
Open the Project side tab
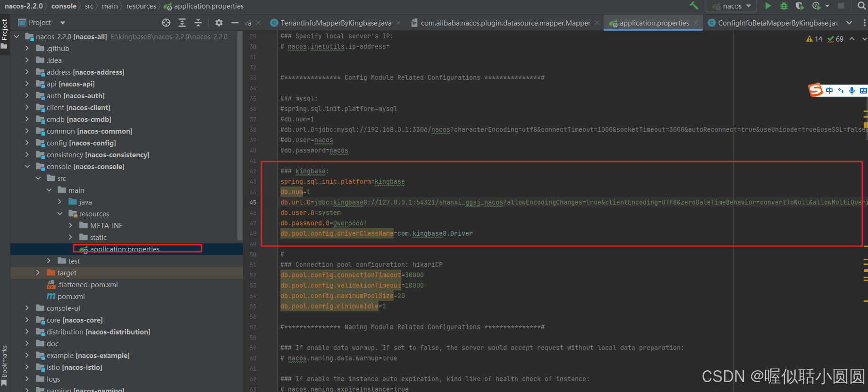pyautogui.click(x=4, y=34)
